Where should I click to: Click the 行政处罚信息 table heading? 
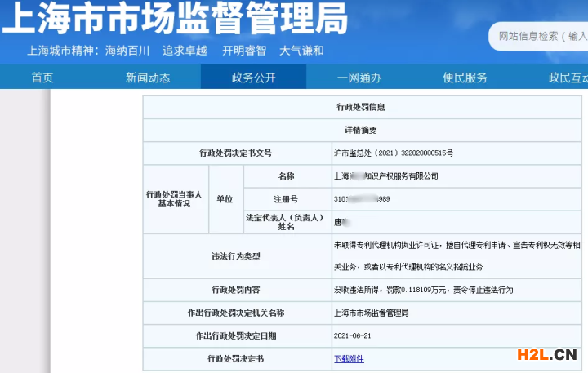360,107
